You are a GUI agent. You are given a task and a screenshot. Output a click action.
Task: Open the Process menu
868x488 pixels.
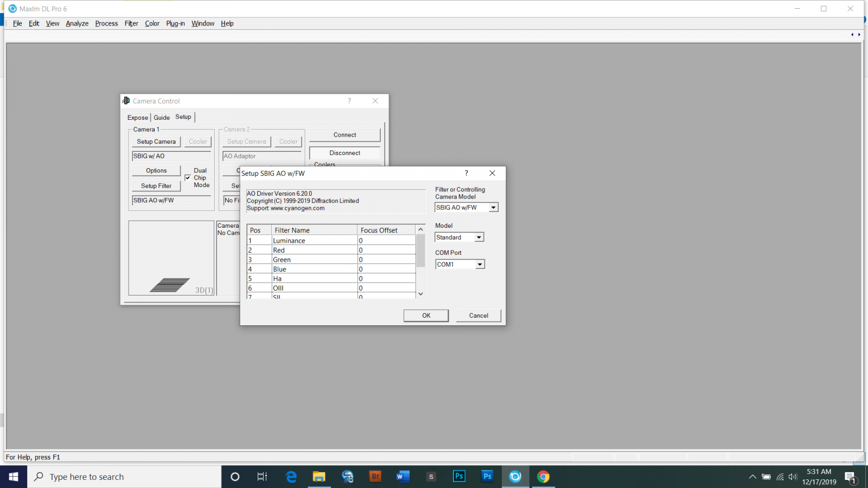106,23
